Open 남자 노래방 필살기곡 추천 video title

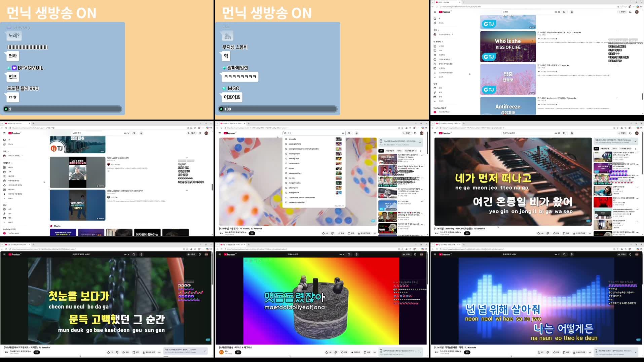pyautogui.click(x=118, y=158)
